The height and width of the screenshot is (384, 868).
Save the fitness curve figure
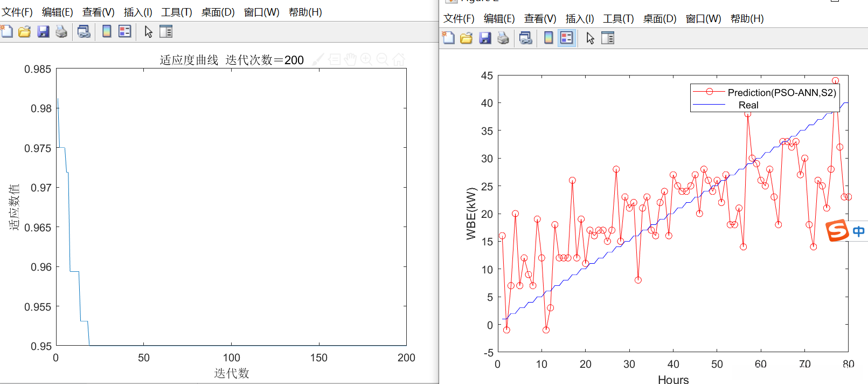coord(43,31)
